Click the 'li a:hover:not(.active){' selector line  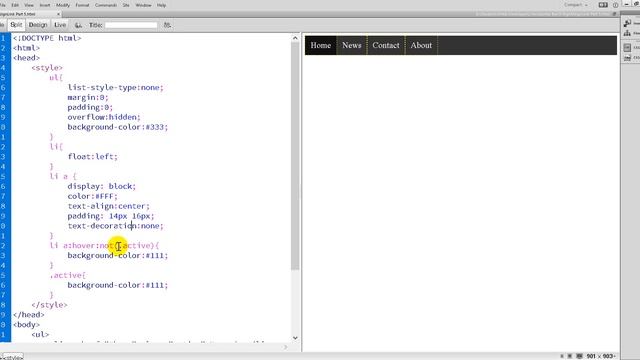click(x=104, y=246)
